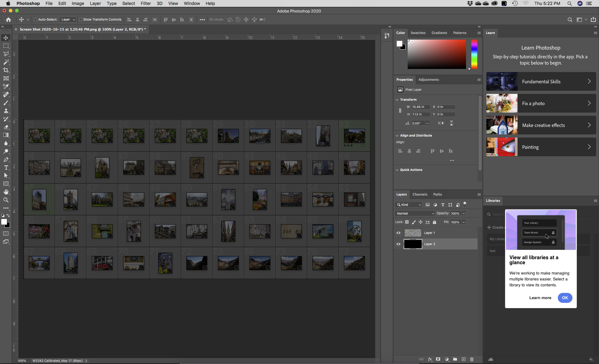Open the layer blend mode dropdown
The height and width of the screenshot is (364, 599).
[415, 213]
